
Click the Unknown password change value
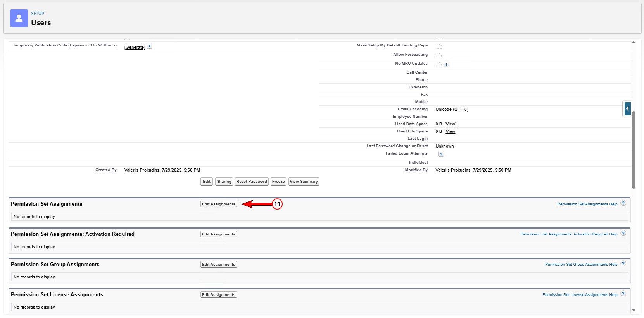[444, 146]
